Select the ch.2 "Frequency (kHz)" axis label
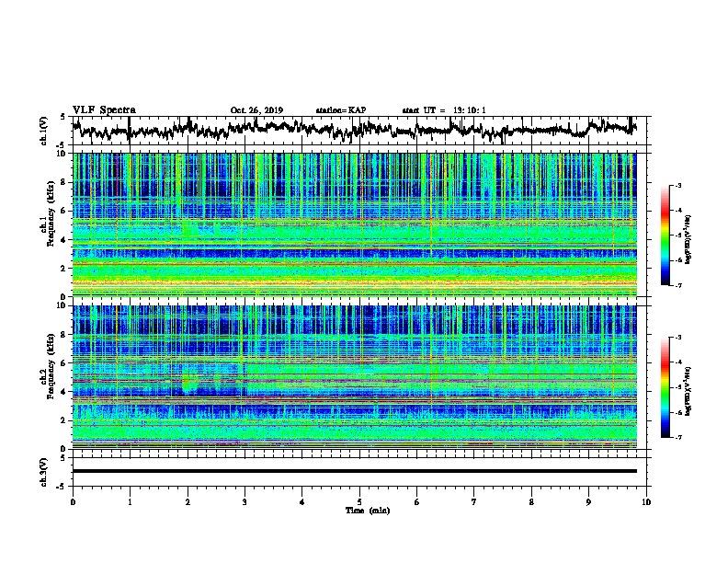This screenshot has width=728, height=563. coord(51,366)
